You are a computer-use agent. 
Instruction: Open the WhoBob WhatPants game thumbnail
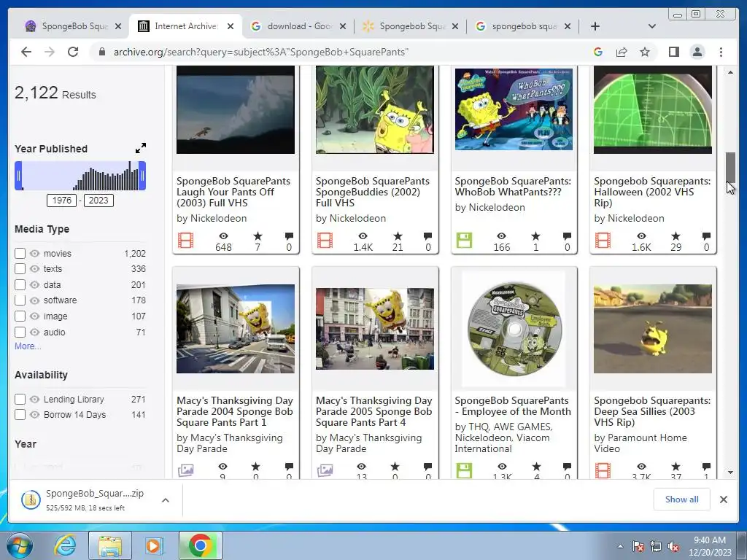click(514, 109)
